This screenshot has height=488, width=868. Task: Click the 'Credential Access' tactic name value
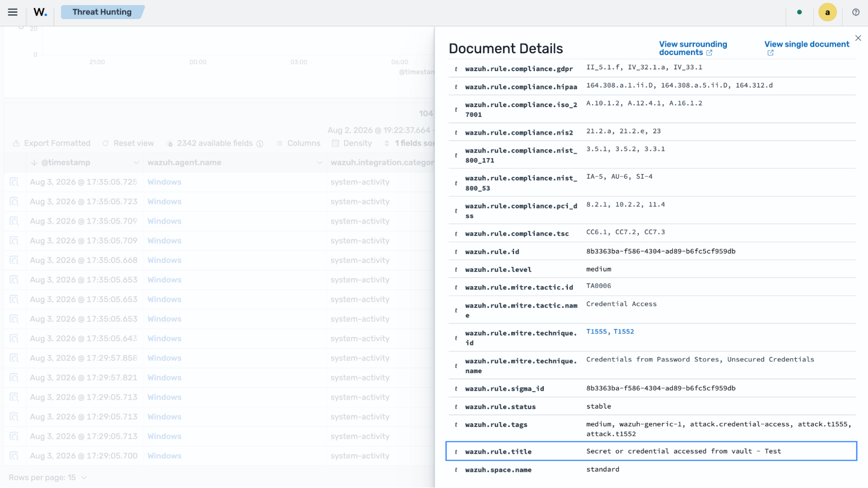621,304
